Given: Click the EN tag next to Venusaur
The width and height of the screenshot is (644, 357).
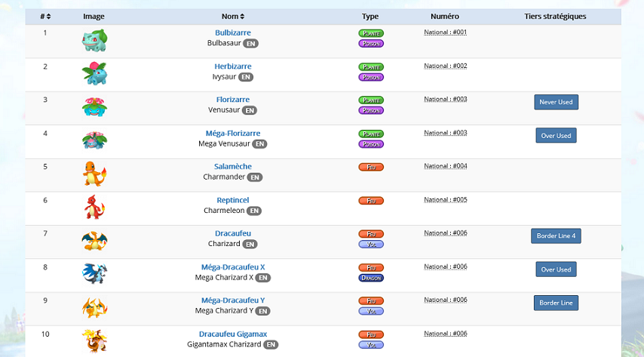Looking at the screenshot, I should pyautogui.click(x=250, y=111).
